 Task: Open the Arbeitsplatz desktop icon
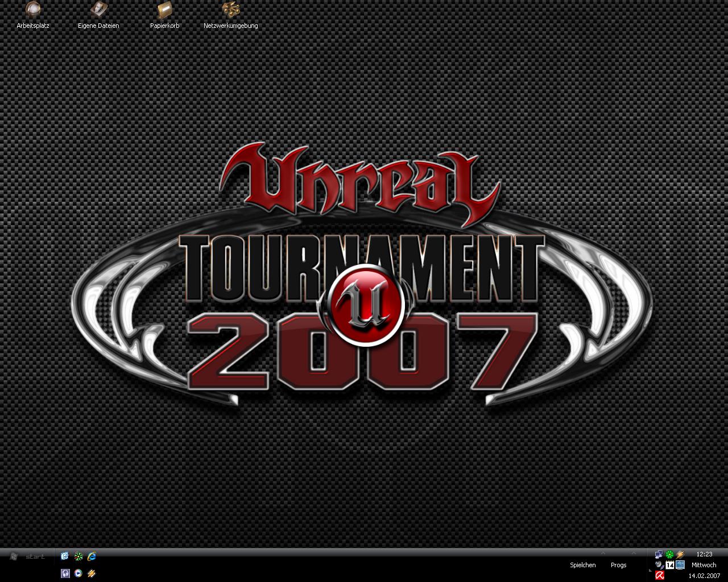pyautogui.click(x=33, y=15)
